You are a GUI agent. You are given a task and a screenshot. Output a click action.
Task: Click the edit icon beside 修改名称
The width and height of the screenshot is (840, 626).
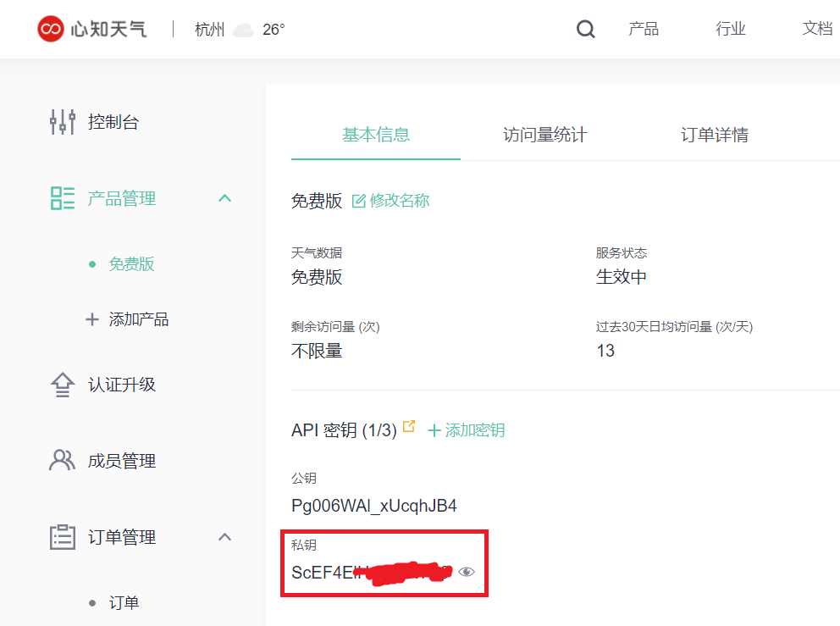pyautogui.click(x=360, y=200)
